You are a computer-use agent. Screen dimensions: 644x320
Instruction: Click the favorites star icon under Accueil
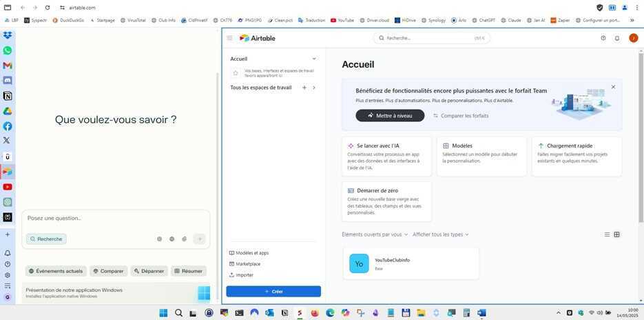(236, 73)
